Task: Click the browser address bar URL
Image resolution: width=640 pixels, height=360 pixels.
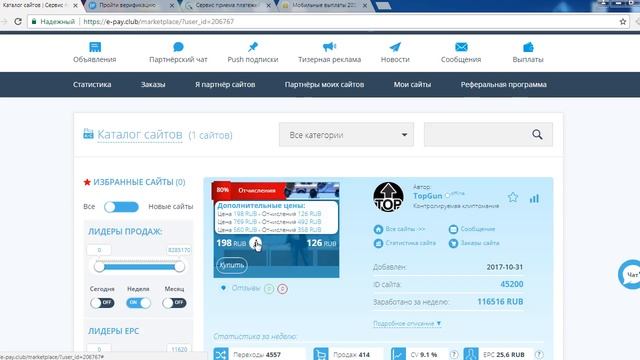Action: pyautogui.click(x=158, y=22)
